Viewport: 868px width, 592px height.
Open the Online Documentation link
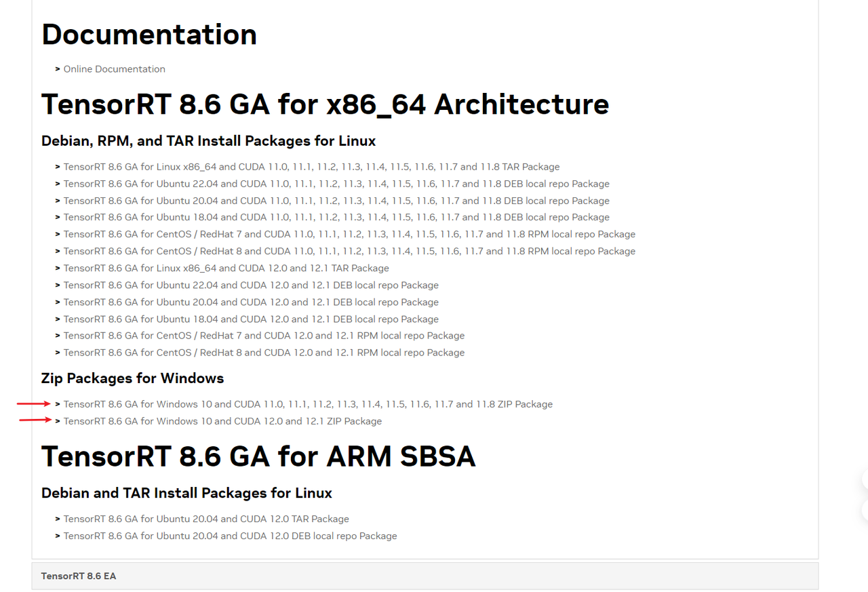pos(114,69)
